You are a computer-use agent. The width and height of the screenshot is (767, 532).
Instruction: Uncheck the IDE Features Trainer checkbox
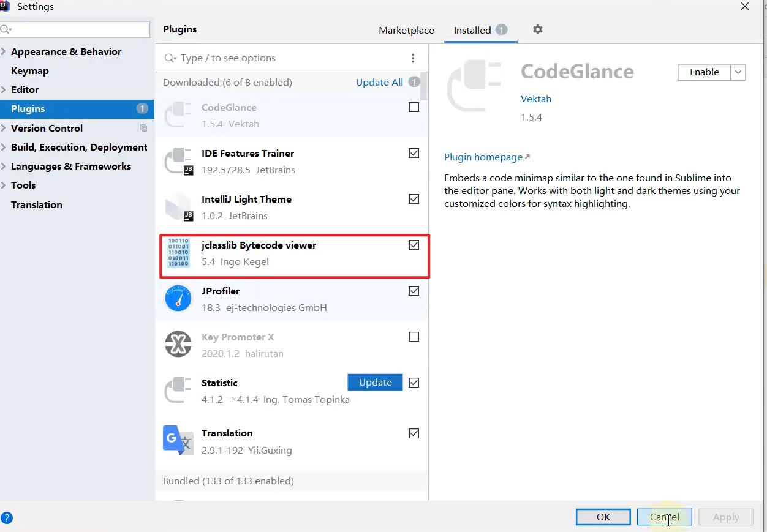[x=414, y=153]
